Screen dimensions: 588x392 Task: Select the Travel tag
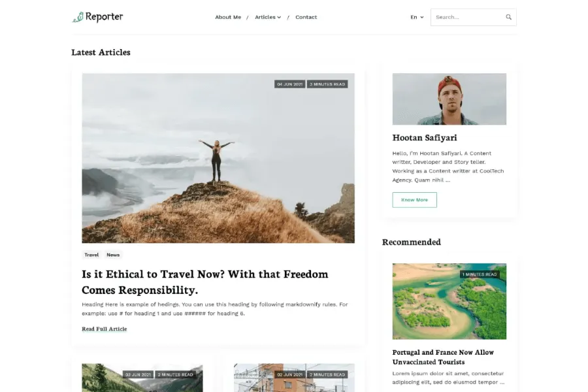91,255
